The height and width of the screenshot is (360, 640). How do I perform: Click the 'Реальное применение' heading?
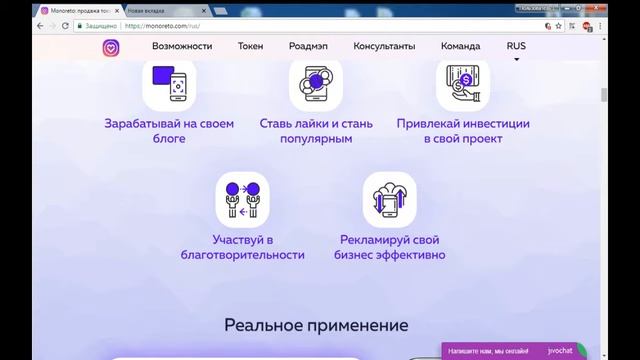316,325
